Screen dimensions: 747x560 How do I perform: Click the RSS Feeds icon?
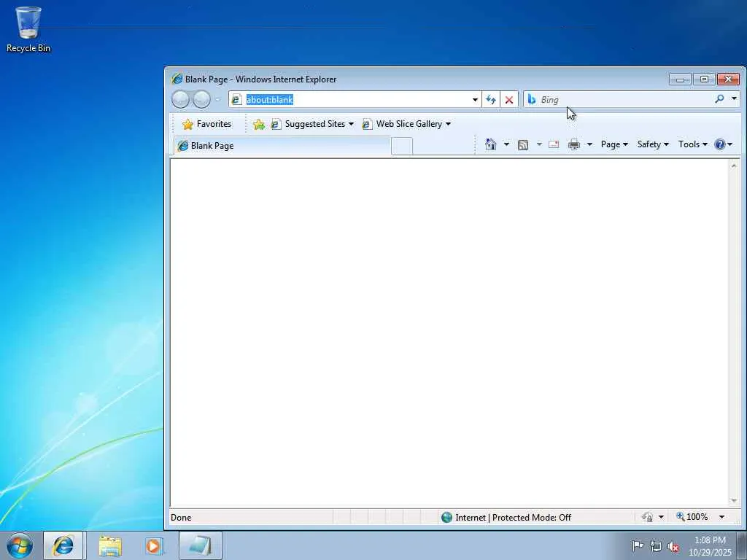523,145
